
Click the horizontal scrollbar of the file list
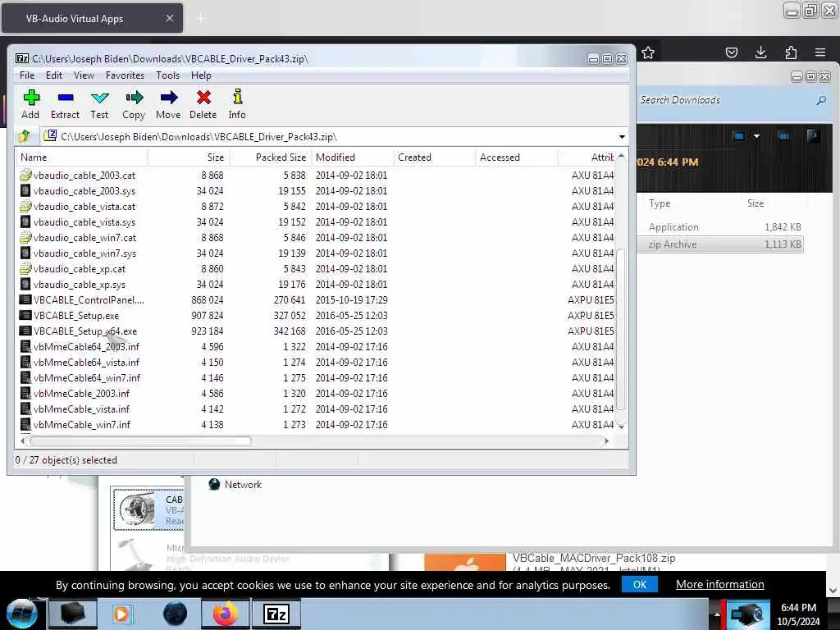[141, 441]
